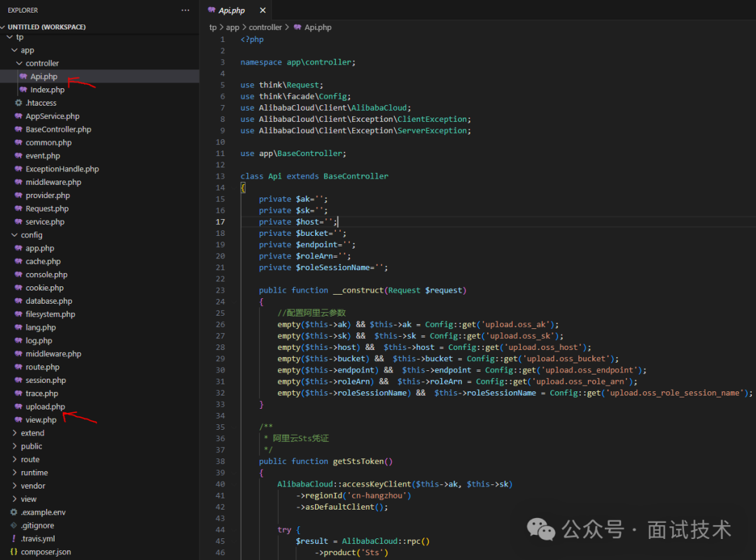Click the gear icon of .example.env

click(x=13, y=512)
